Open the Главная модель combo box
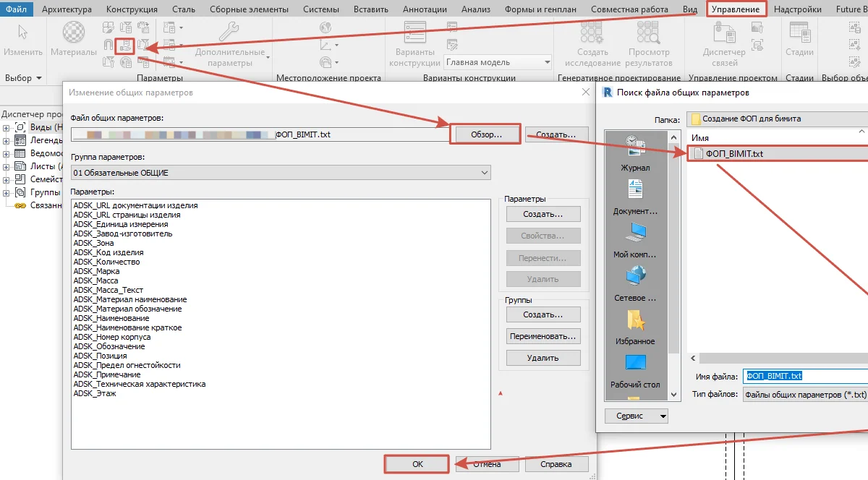This screenshot has width=868, height=480. point(498,62)
